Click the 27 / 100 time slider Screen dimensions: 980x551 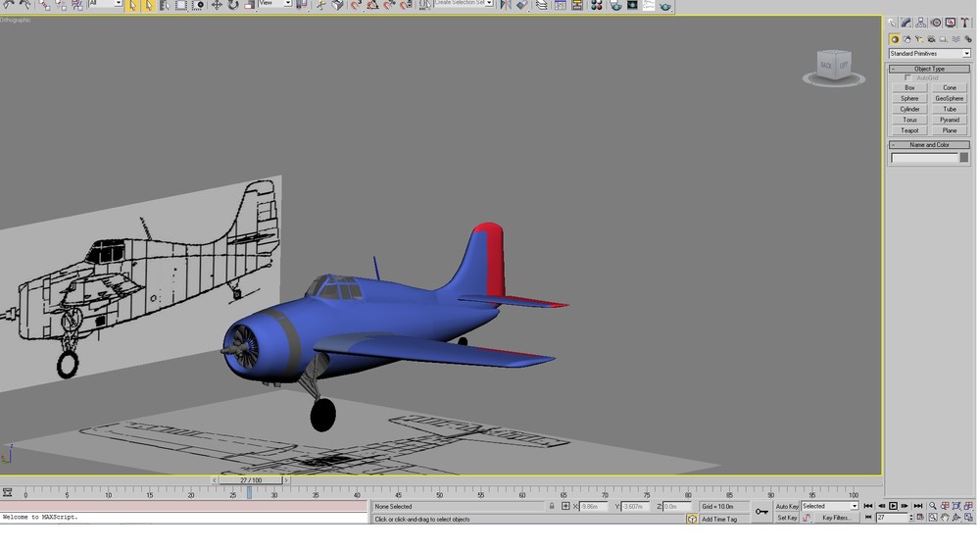pyautogui.click(x=251, y=480)
